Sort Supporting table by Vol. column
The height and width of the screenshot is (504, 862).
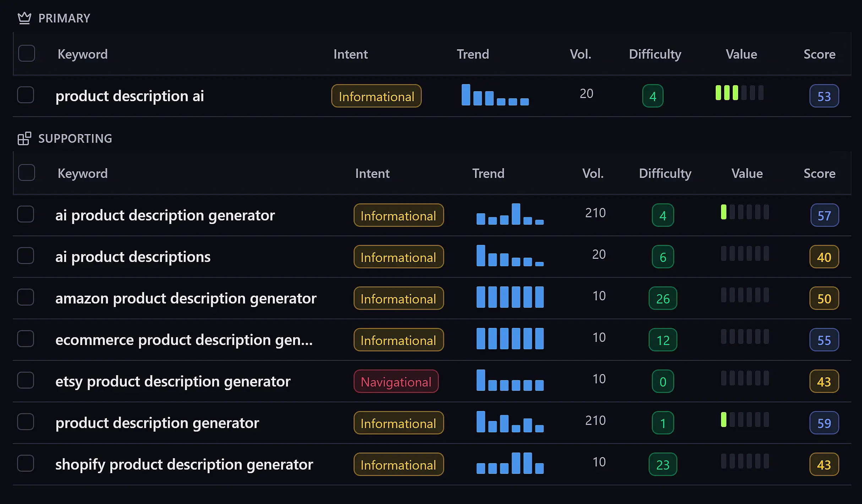[593, 173]
